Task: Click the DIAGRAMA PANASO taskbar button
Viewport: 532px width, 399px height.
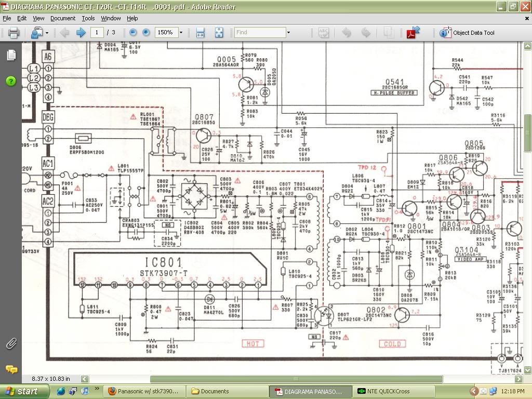Action: pos(311,392)
